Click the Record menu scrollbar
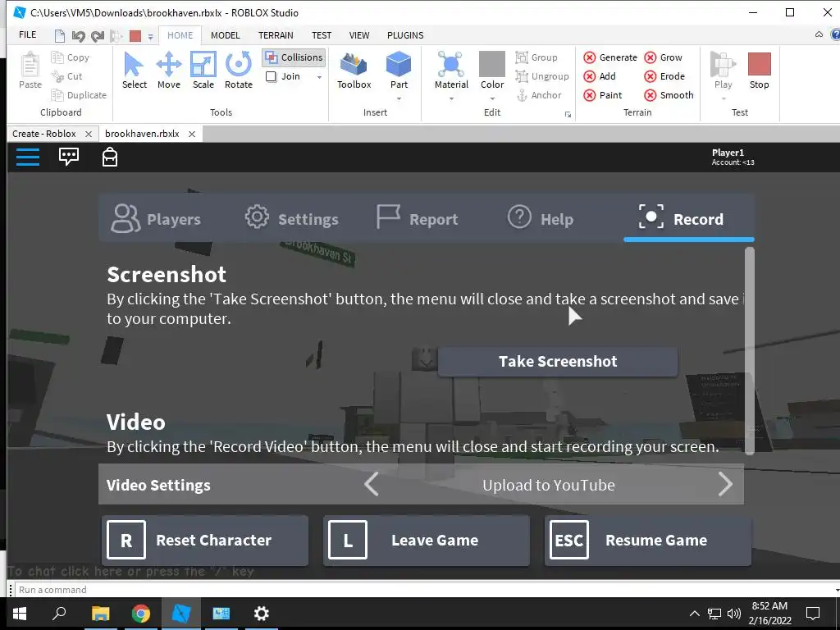This screenshot has width=840, height=630. [x=750, y=351]
